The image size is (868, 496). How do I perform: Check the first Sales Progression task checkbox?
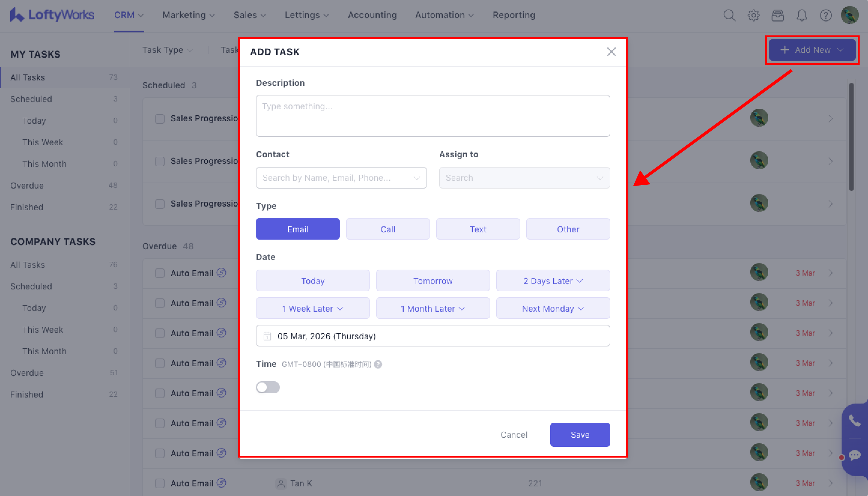(x=159, y=119)
